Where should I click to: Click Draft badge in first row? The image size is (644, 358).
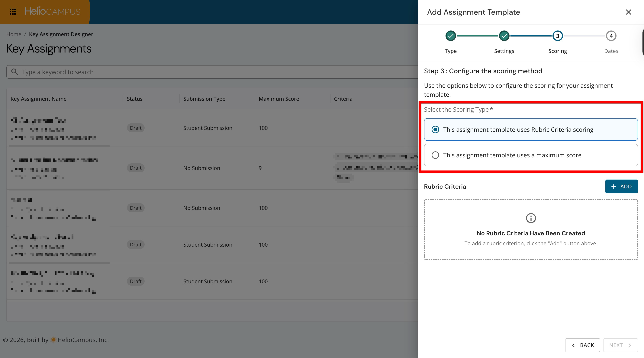[x=136, y=128]
